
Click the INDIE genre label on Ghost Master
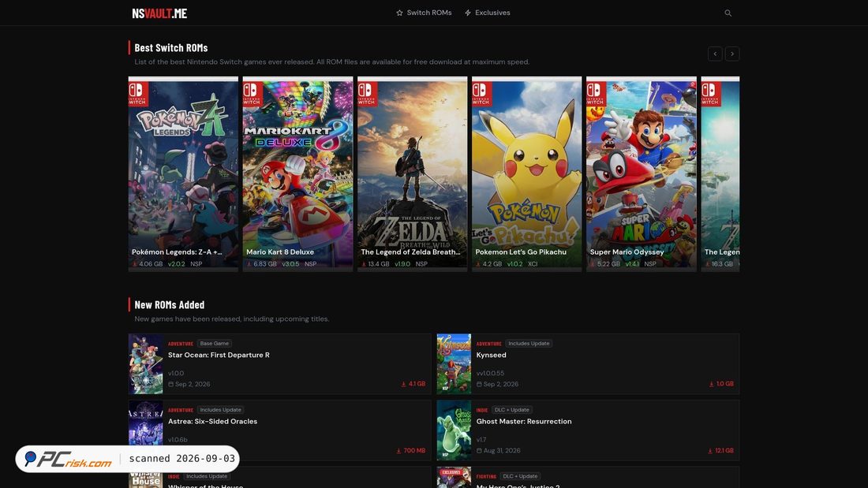pyautogui.click(x=482, y=410)
